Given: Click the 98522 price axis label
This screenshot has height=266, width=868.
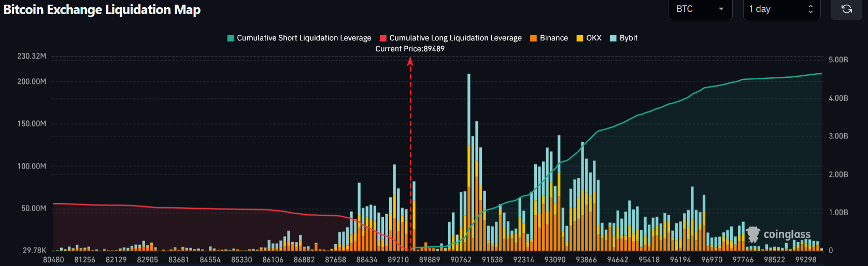Looking at the screenshot, I should click(x=775, y=259).
